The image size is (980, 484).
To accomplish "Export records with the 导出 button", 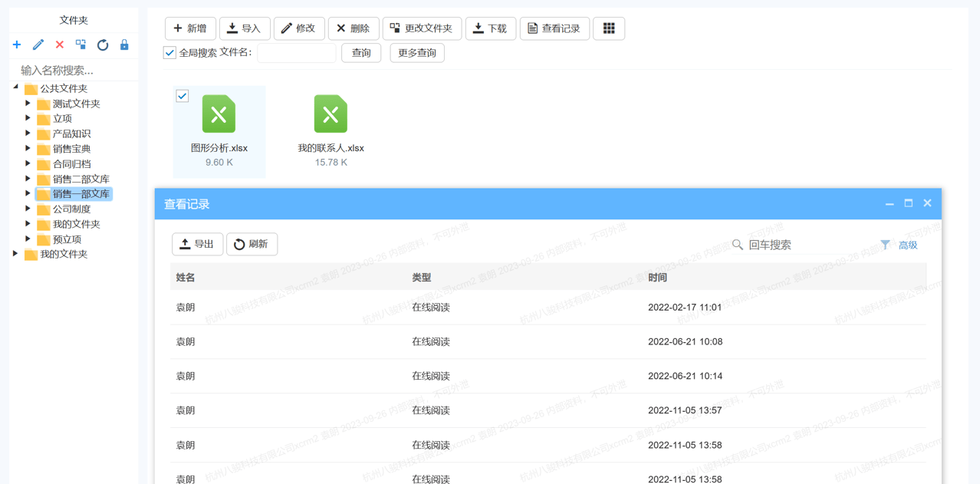I will [x=197, y=244].
